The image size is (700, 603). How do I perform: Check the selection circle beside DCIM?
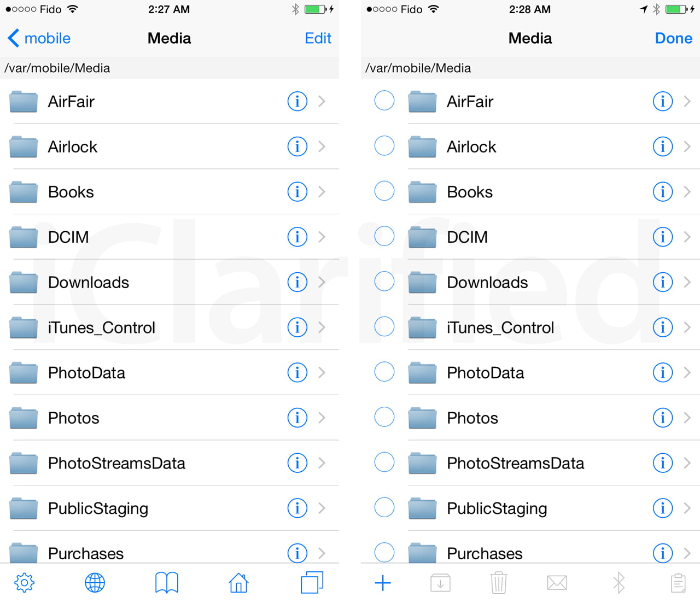pos(384,236)
